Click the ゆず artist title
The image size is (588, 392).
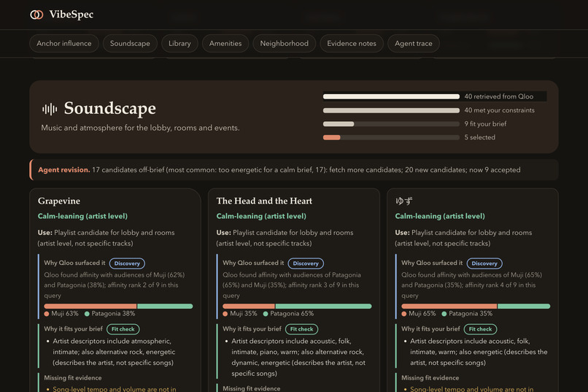coord(403,201)
